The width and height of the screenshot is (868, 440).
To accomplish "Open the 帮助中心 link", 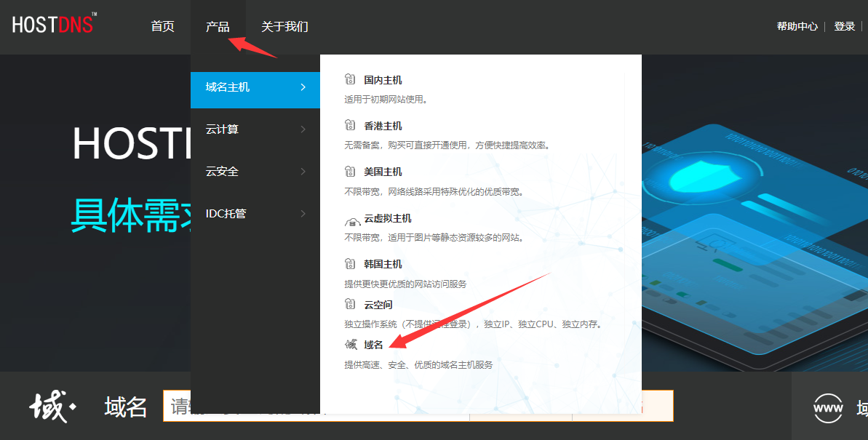I will coord(797,26).
